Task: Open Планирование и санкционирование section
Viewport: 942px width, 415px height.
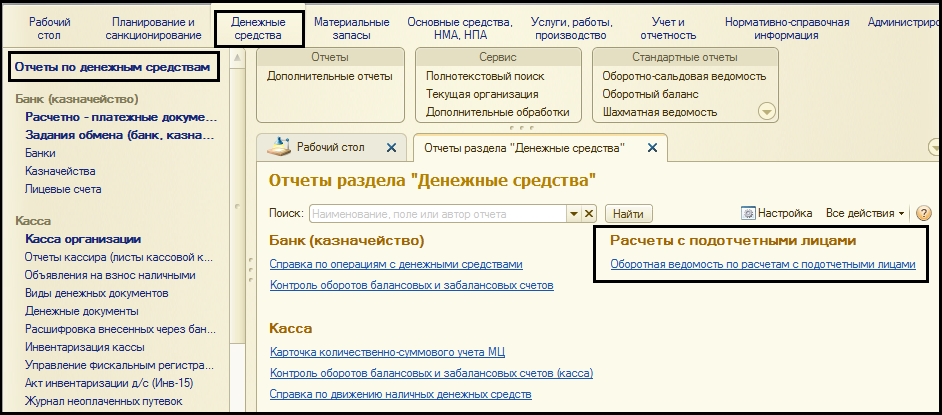Action: tap(153, 29)
